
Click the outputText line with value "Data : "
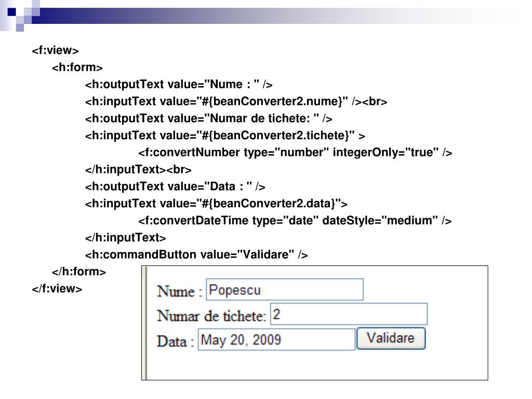[175, 187]
